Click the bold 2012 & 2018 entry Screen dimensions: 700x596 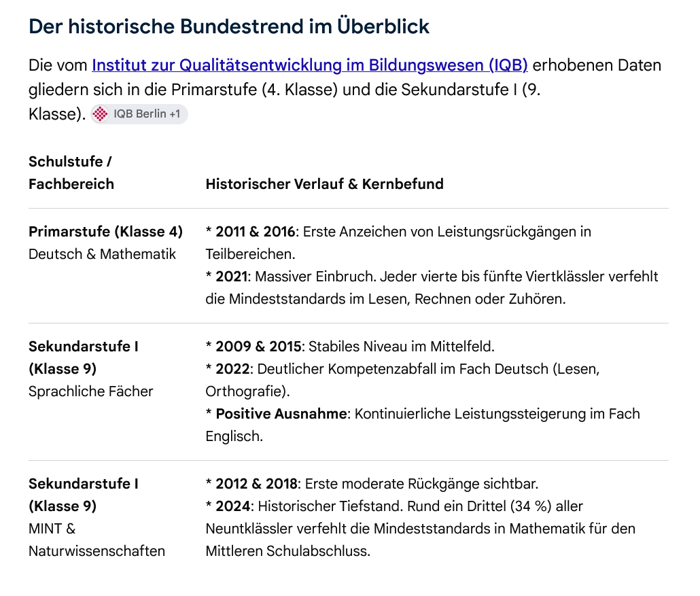[257, 484]
